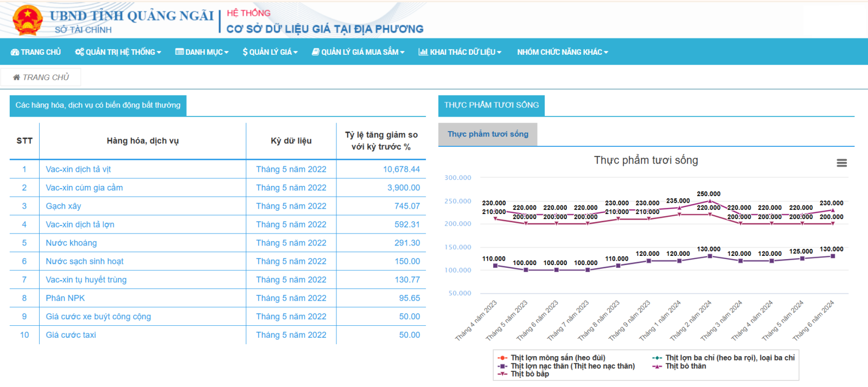Open the DANH MỤC menu
868x387 pixels.
click(x=202, y=52)
